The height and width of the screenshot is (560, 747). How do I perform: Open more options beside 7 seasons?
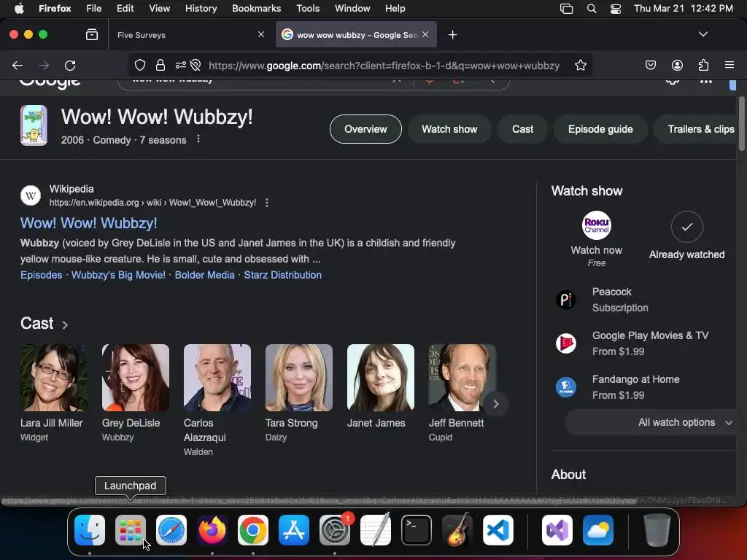198,139
